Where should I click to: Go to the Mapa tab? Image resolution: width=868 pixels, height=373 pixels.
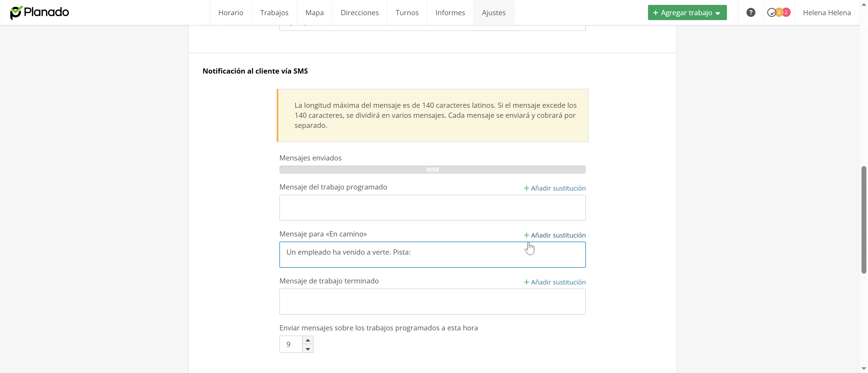click(314, 12)
